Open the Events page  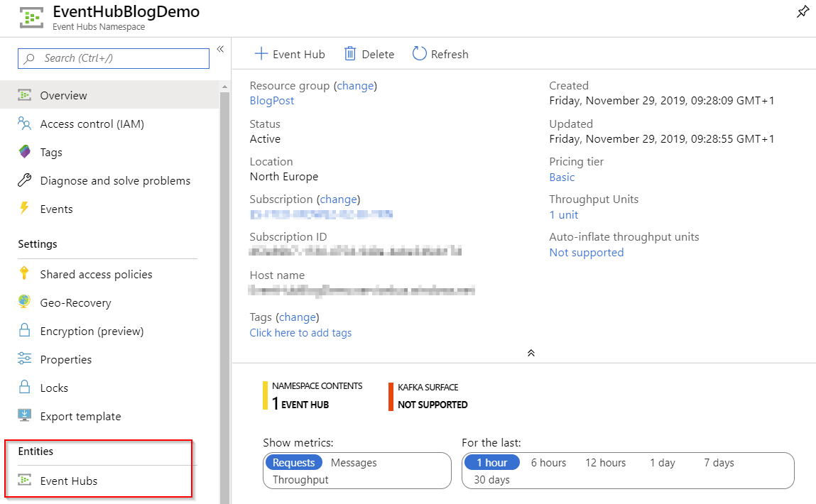57,209
